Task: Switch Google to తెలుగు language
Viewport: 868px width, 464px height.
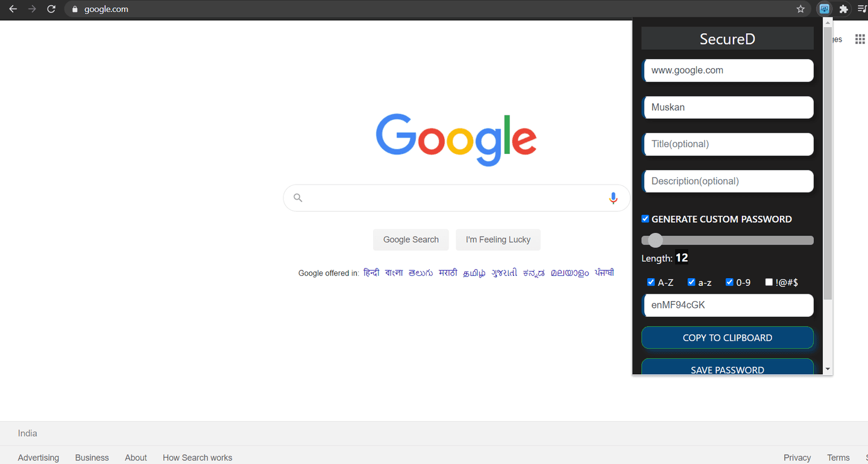Action: [x=421, y=273]
